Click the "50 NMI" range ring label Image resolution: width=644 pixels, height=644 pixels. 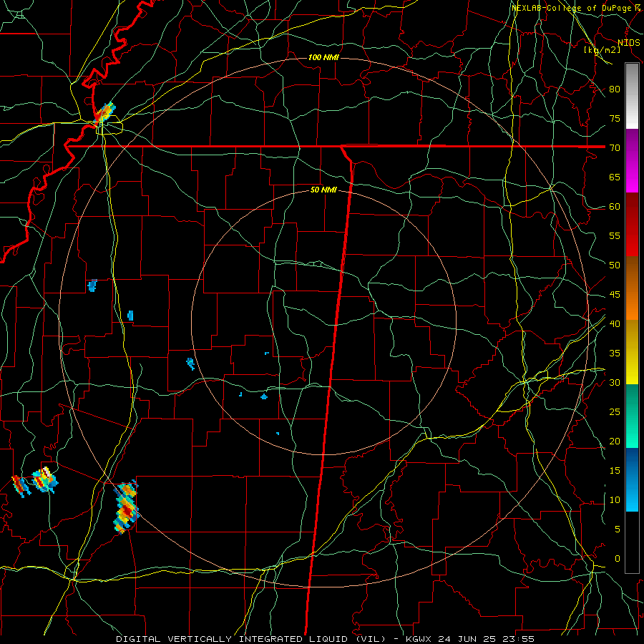[323, 190]
